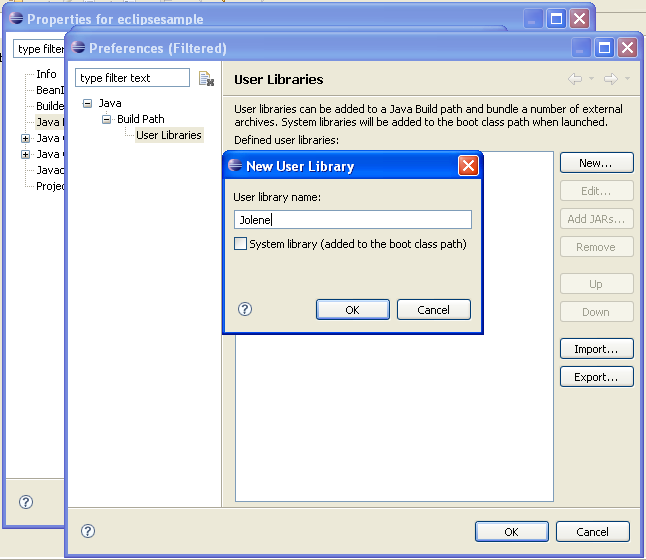Click the New... button
The height and width of the screenshot is (560, 646).
(596, 163)
